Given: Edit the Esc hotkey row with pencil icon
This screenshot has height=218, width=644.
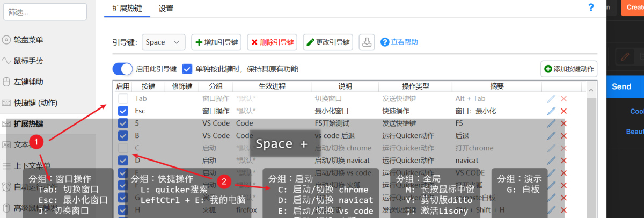Looking at the screenshot, I should [552, 111].
